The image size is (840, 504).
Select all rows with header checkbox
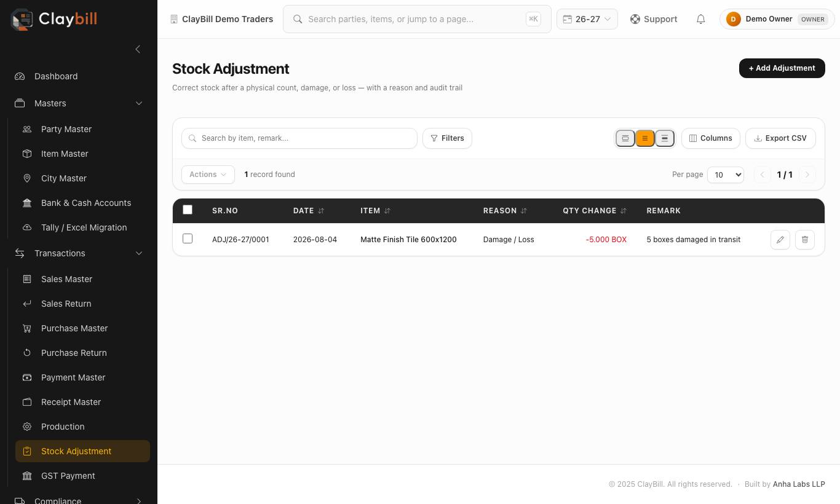pyautogui.click(x=188, y=210)
